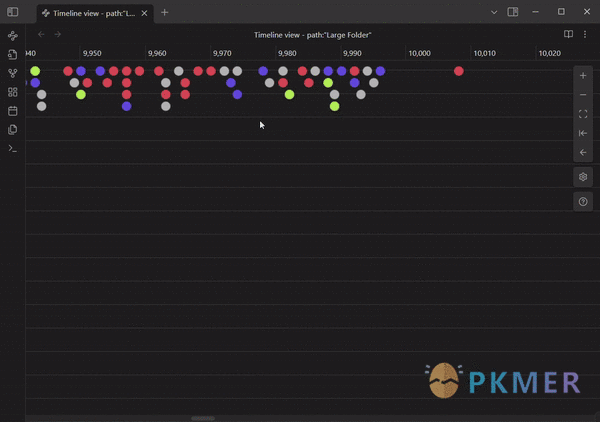Click the 9,960 axis label
This screenshot has height=422, width=600.
[x=157, y=53]
